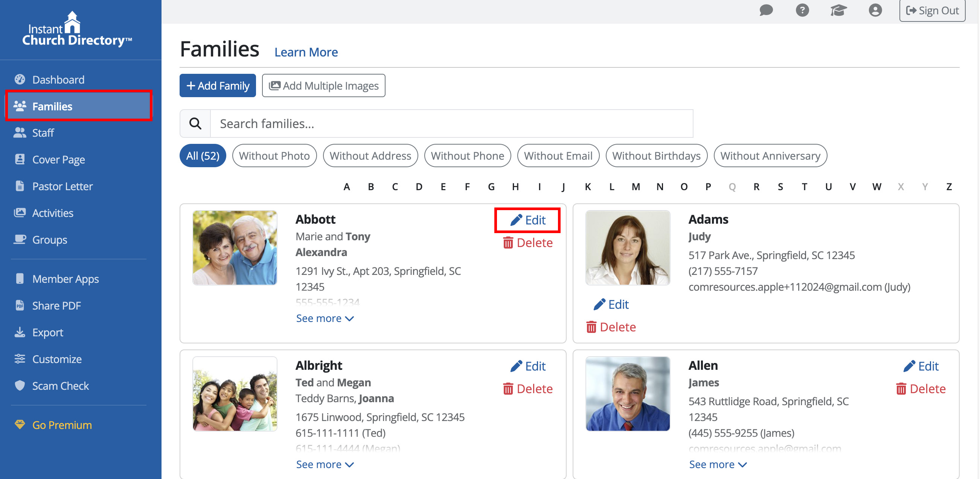The image size is (980, 479).
Task: Open the graduation cap training icon
Action: tap(838, 10)
